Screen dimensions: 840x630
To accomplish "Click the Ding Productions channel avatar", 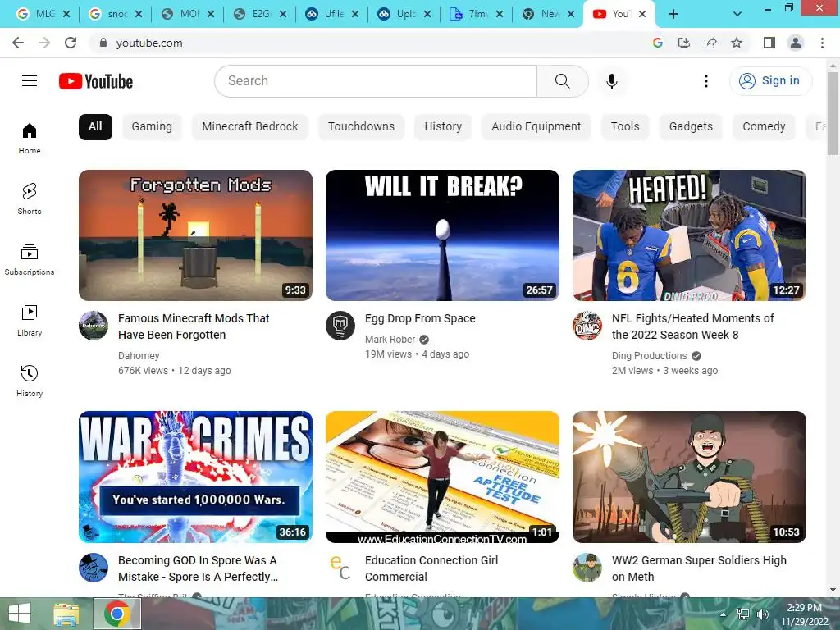I will (x=587, y=326).
